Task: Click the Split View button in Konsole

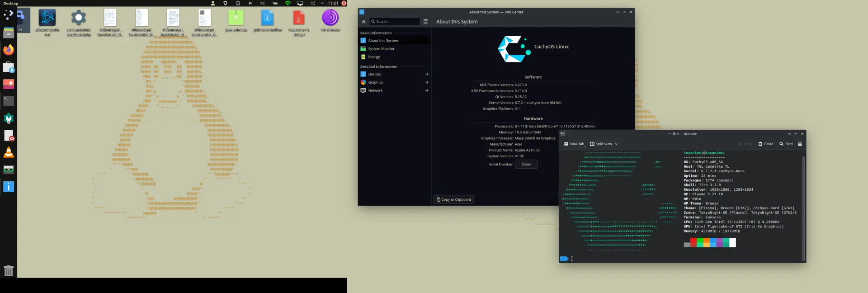Action: point(601,144)
